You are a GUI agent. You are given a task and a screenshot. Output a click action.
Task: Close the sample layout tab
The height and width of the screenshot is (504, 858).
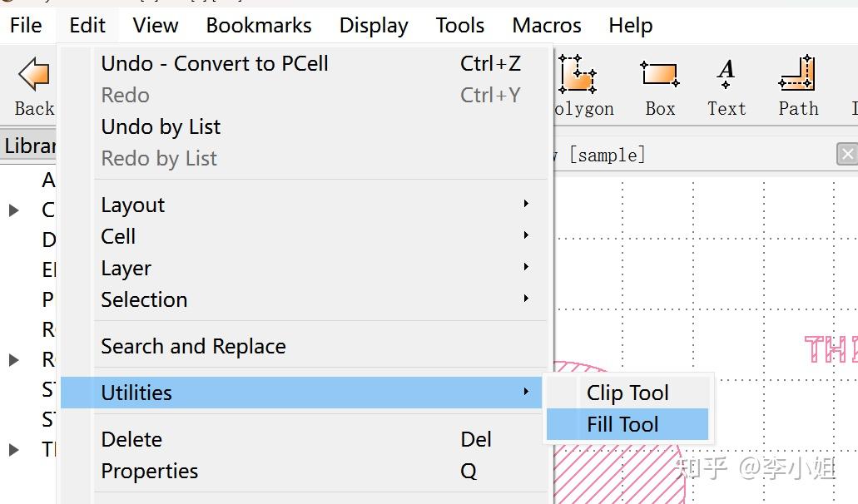(x=846, y=154)
